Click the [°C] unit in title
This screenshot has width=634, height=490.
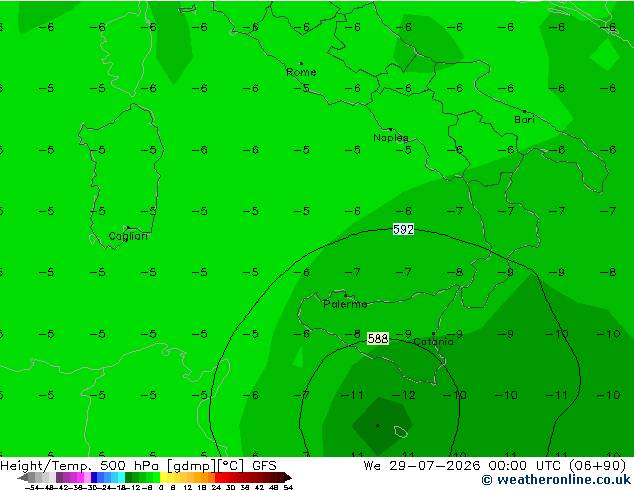pos(231,466)
